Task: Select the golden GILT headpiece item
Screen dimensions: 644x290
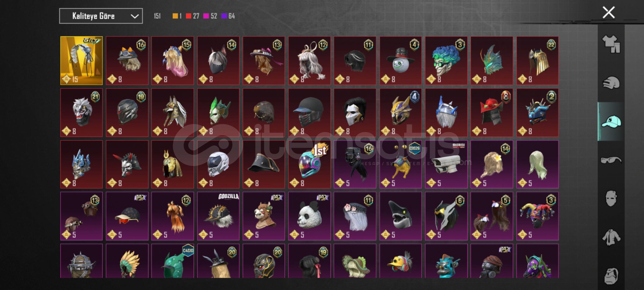Action: [81, 61]
